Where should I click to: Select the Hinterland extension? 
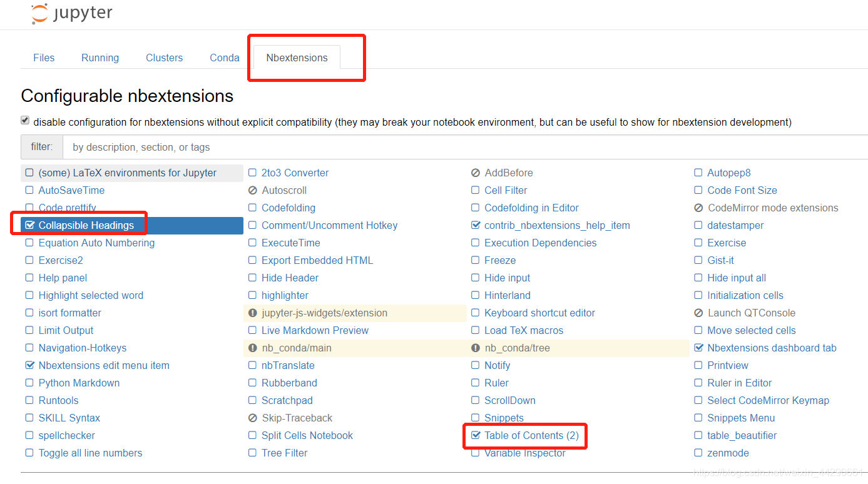507,295
